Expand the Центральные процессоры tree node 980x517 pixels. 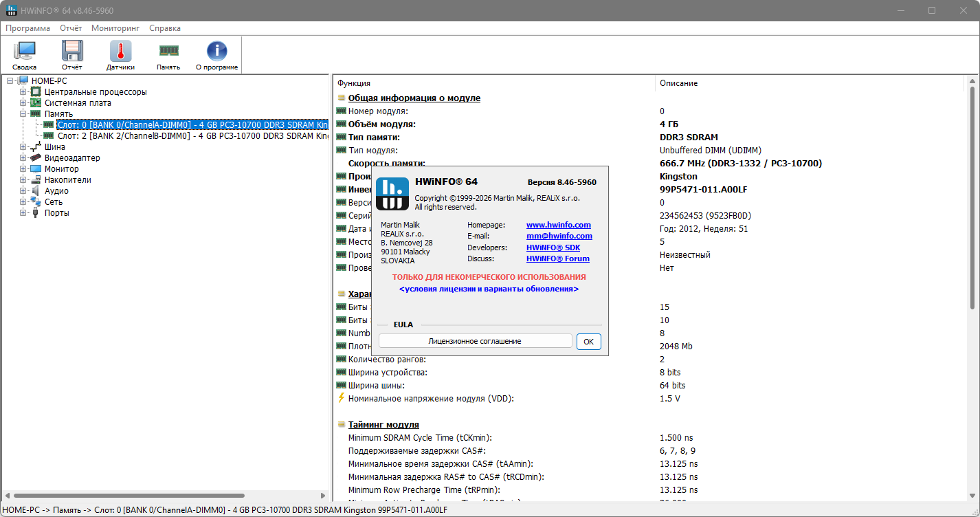tap(23, 92)
